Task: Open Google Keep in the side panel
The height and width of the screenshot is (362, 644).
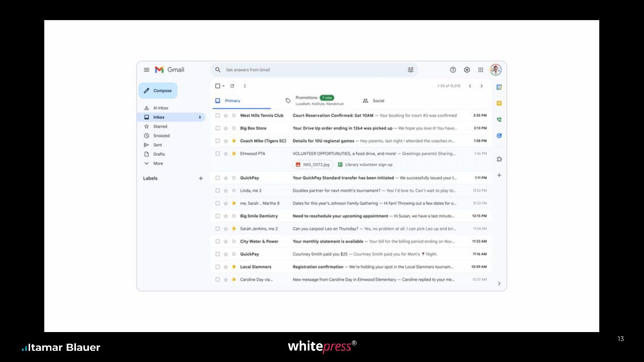Action: tap(499, 103)
